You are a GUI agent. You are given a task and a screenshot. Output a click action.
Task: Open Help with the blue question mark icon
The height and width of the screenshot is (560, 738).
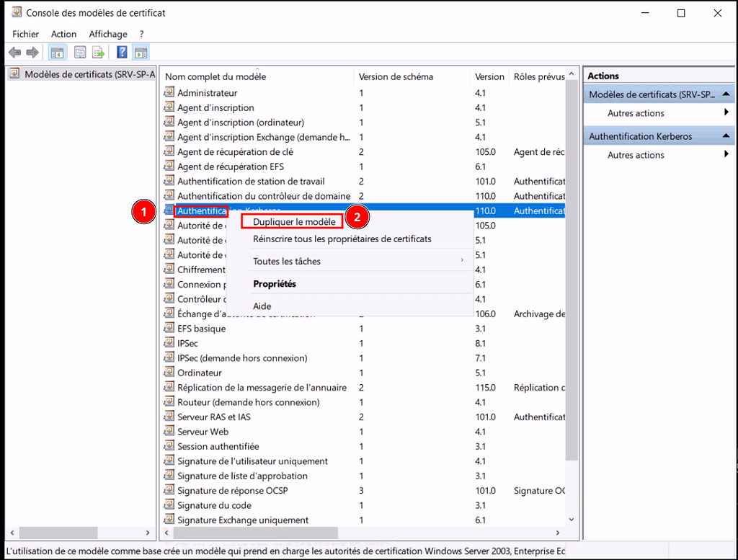click(122, 53)
